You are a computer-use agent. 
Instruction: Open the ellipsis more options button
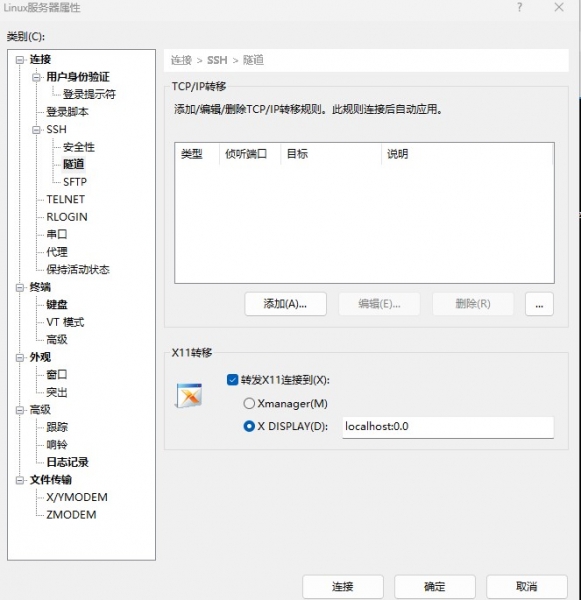(x=539, y=305)
